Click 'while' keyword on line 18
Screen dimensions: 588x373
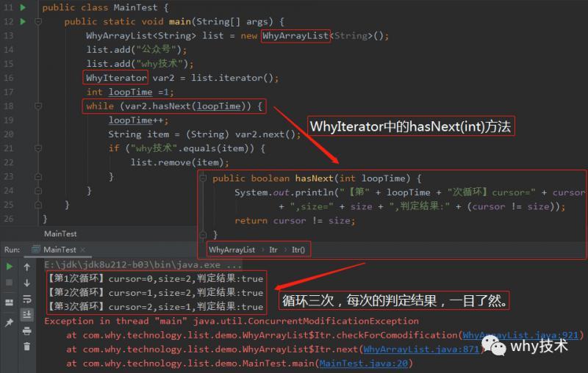[100, 106]
